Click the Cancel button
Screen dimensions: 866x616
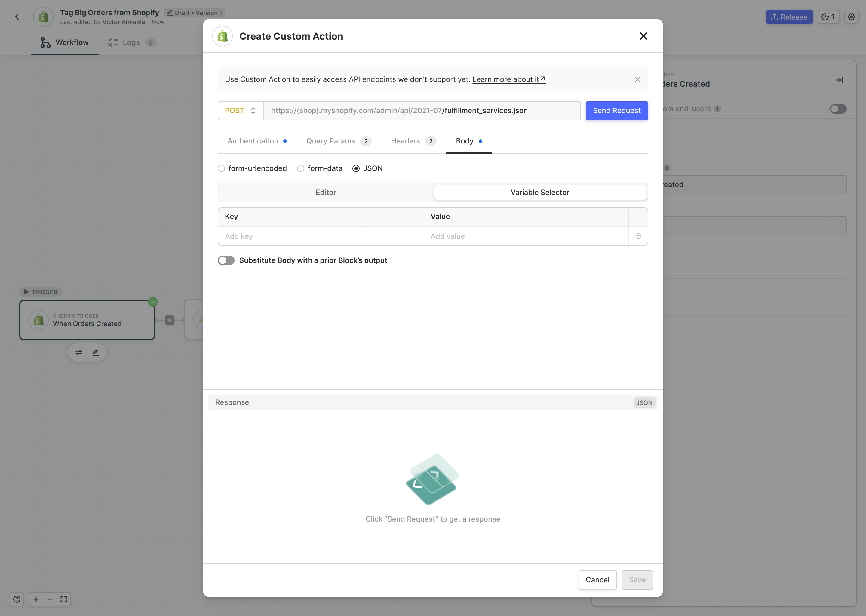click(x=597, y=580)
